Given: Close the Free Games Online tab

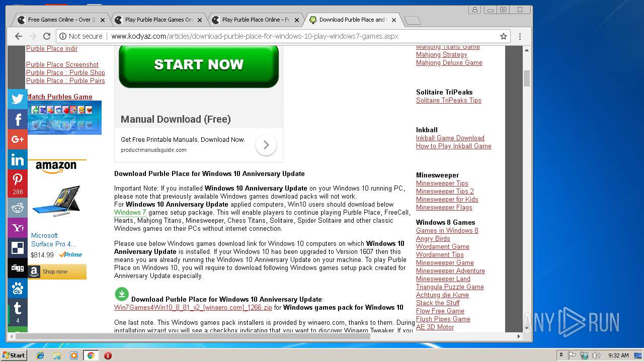Looking at the screenshot, I should [103, 20].
